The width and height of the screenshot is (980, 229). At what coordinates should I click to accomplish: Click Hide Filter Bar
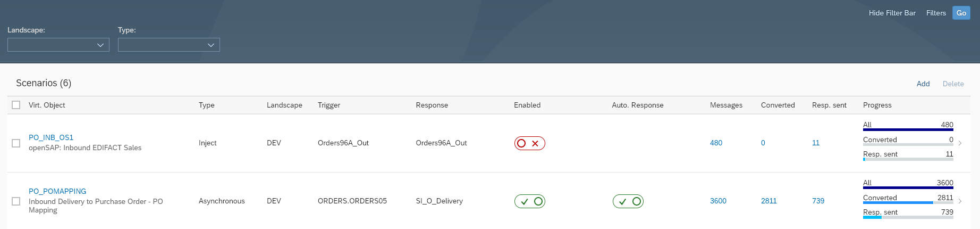(x=892, y=13)
